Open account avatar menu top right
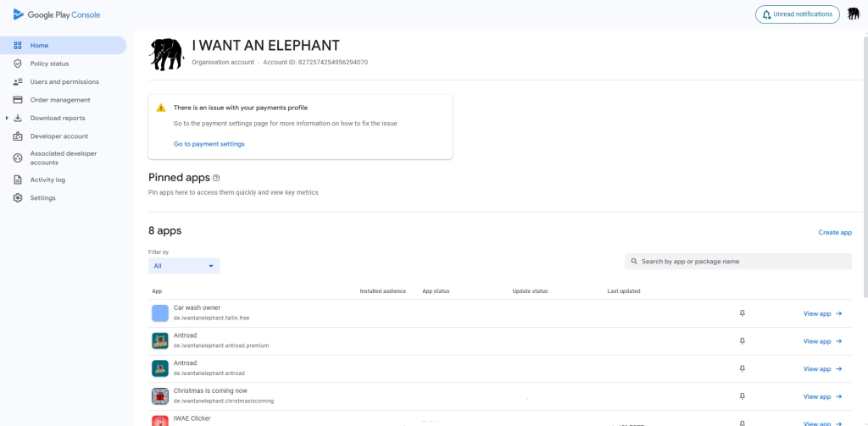The height and width of the screenshot is (426, 868). [x=853, y=14]
